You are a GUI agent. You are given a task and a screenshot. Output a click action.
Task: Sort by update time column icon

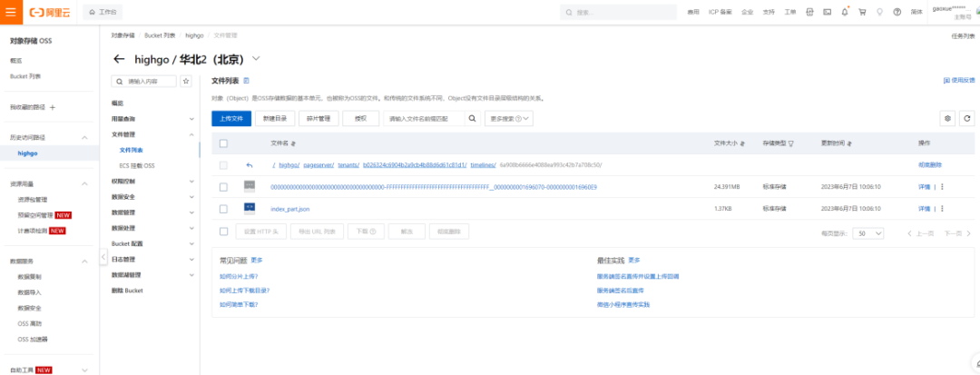pos(849,143)
